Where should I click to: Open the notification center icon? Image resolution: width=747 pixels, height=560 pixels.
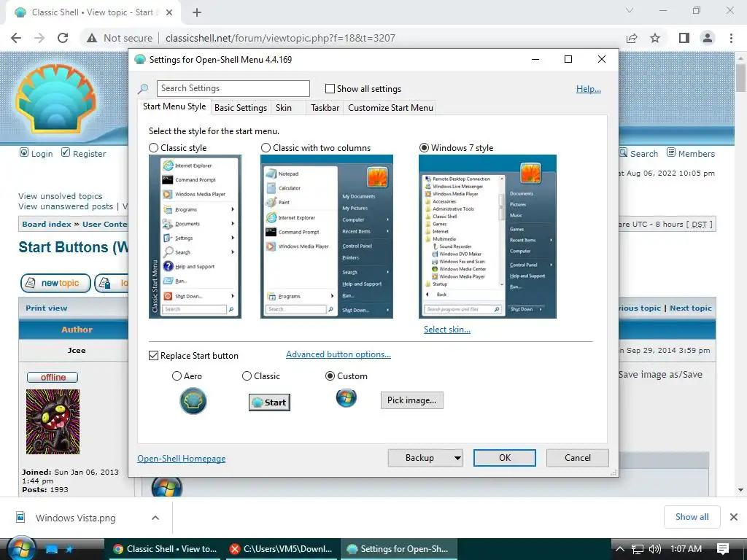pos(723,549)
